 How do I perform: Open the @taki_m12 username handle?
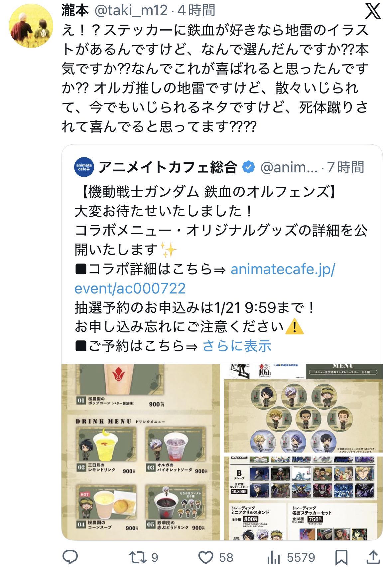click(131, 11)
